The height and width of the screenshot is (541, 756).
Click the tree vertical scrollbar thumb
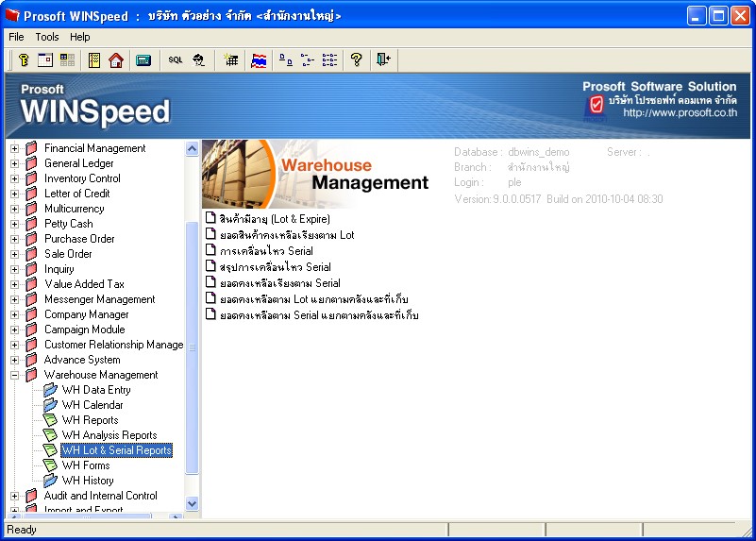point(192,347)
